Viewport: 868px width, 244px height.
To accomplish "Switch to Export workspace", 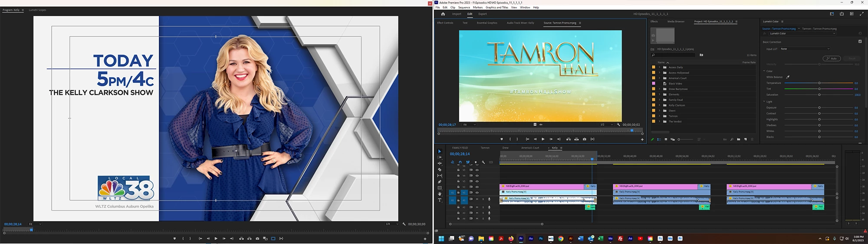I will tap(483, 14).
